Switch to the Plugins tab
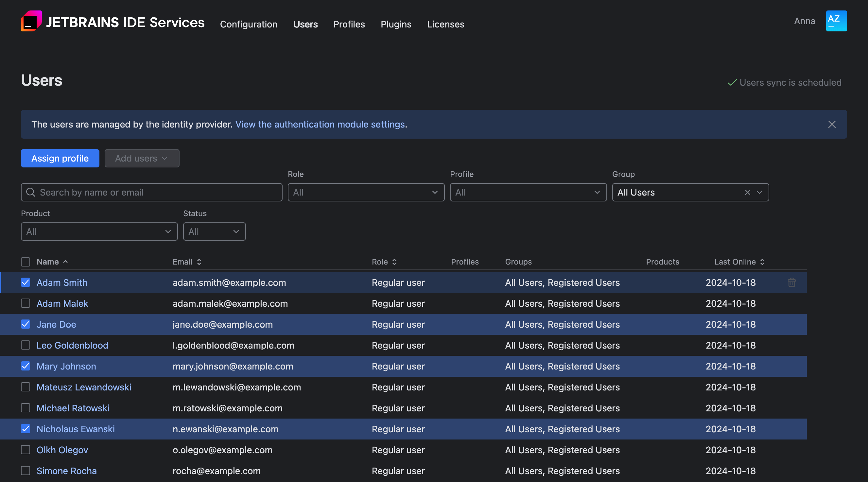868x482 pixels. point(396,24)
